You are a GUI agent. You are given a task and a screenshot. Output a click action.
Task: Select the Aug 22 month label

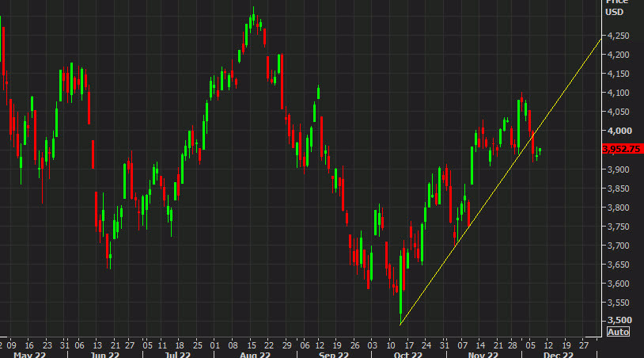(x=255, y=354)
